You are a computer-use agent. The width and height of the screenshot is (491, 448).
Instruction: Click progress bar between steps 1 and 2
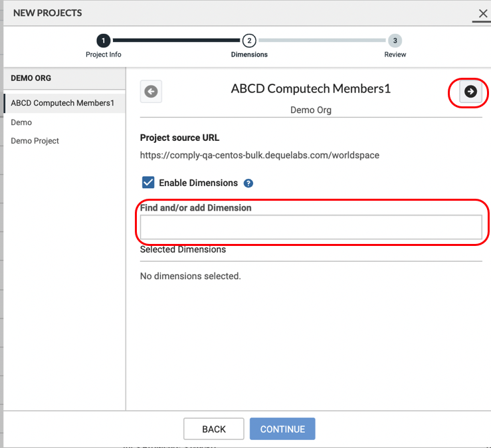coord(176,41)
